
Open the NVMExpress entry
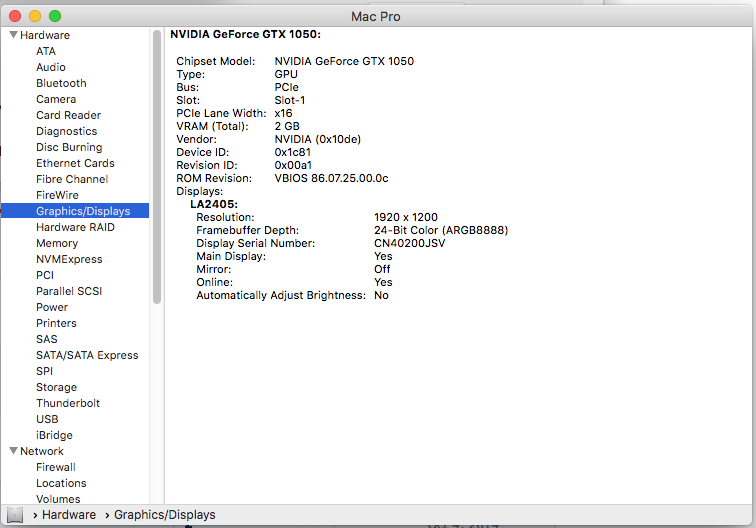tap(69, 259)
